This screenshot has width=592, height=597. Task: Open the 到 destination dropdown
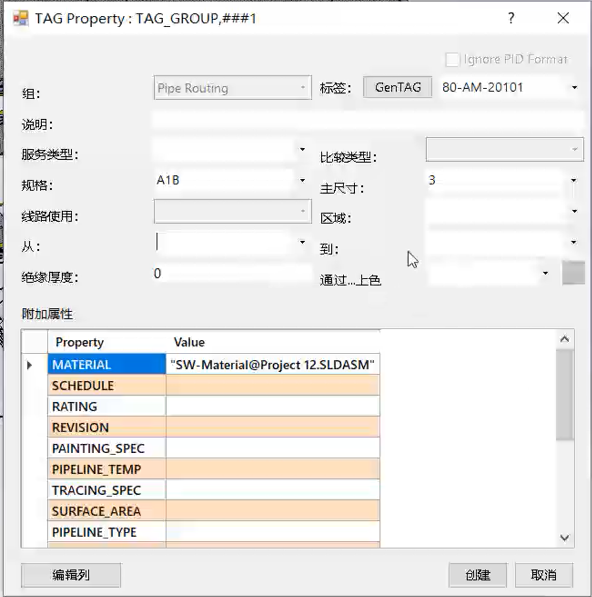click(x=573, y=242)
